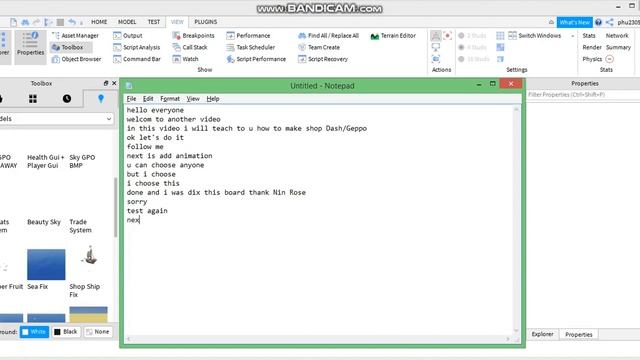This screenshot has height=360, width=640.
Task: Open the Task Scheduler
Action: click(x=251, y=47)
